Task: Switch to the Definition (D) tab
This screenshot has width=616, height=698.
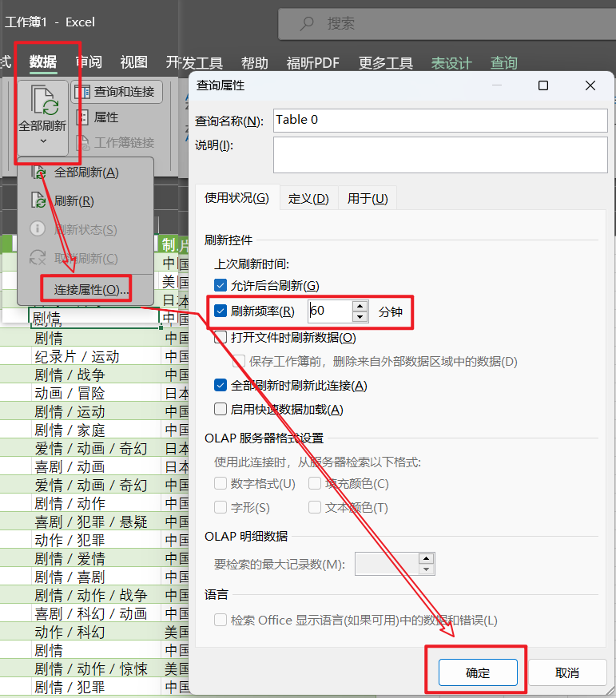Action: (308, 199)
